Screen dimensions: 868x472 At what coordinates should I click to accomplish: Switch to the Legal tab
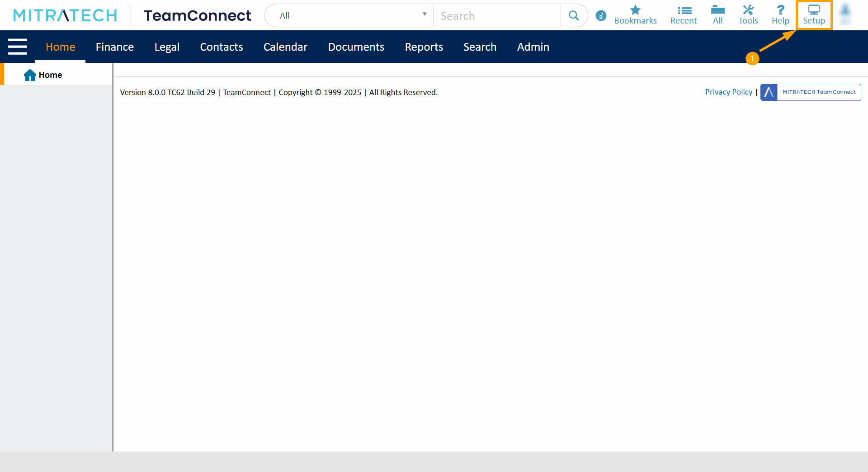pyautogui.click(x=167, y=47)
